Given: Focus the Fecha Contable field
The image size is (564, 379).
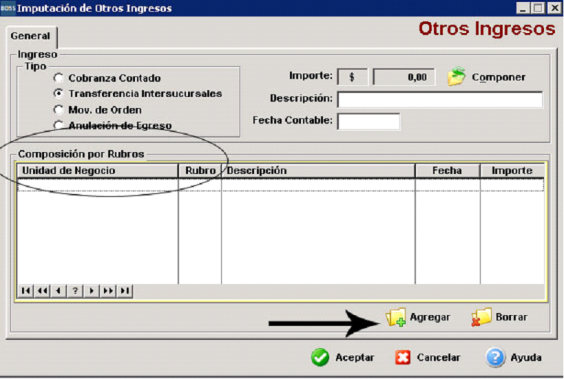Looking at the screenshot, I should pos(368,122).
